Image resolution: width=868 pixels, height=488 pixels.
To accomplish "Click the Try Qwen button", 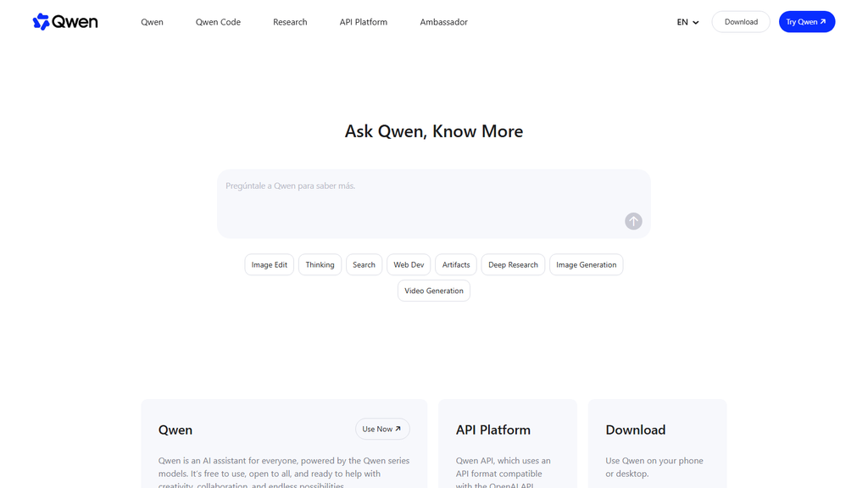I will (x=807, y=21).
